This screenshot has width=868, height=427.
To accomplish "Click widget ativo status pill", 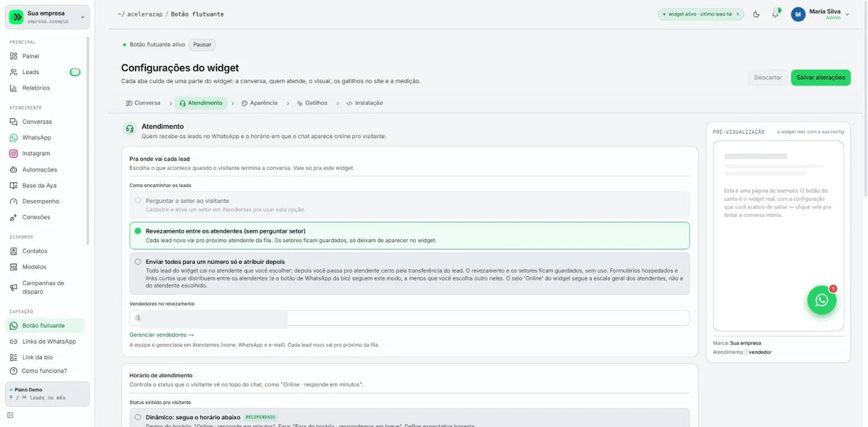I will [x=701, y=14].
